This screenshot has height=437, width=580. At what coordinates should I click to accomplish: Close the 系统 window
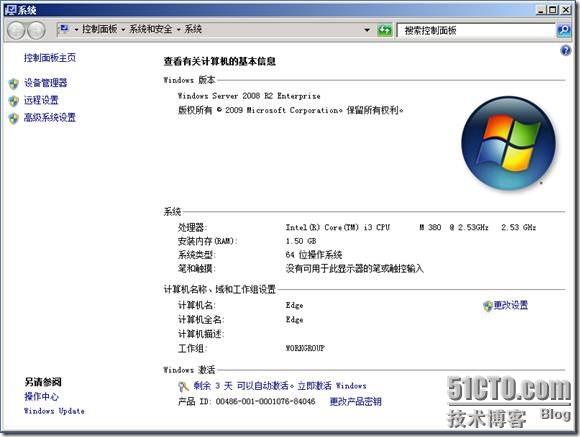pos(566,10)
